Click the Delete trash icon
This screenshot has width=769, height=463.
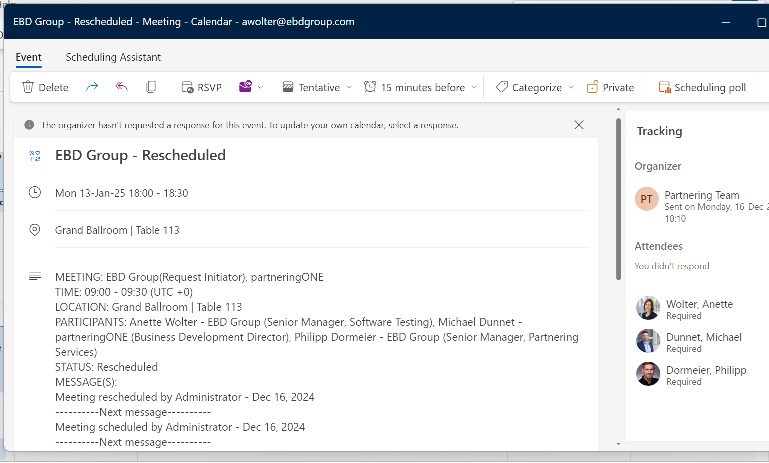28,87
